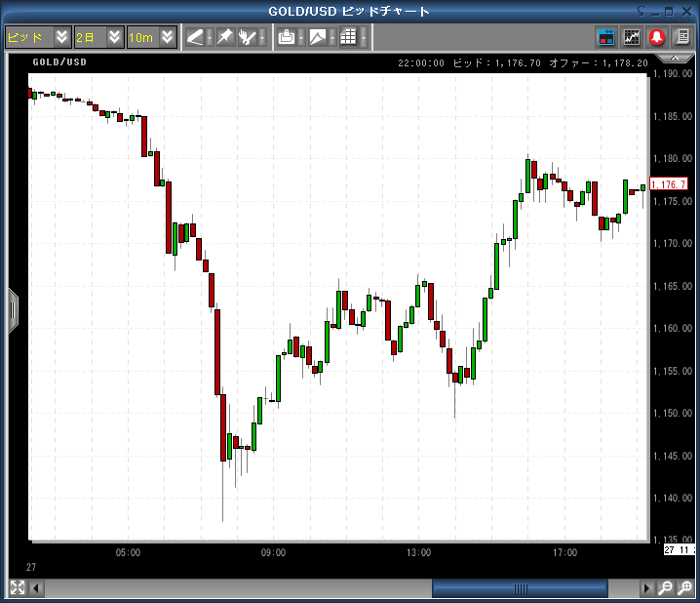
Task: Zoom out using minus magnifier
Action: coord(665,587)
